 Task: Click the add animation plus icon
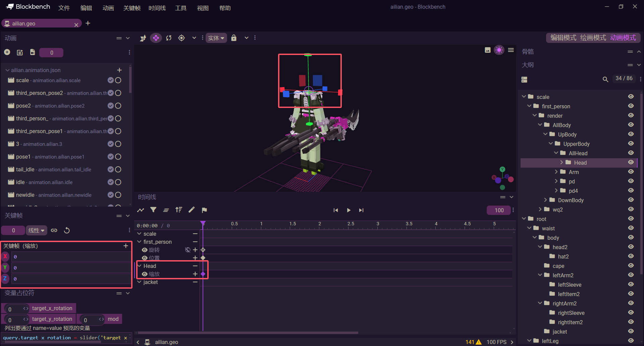coord(7,52)
